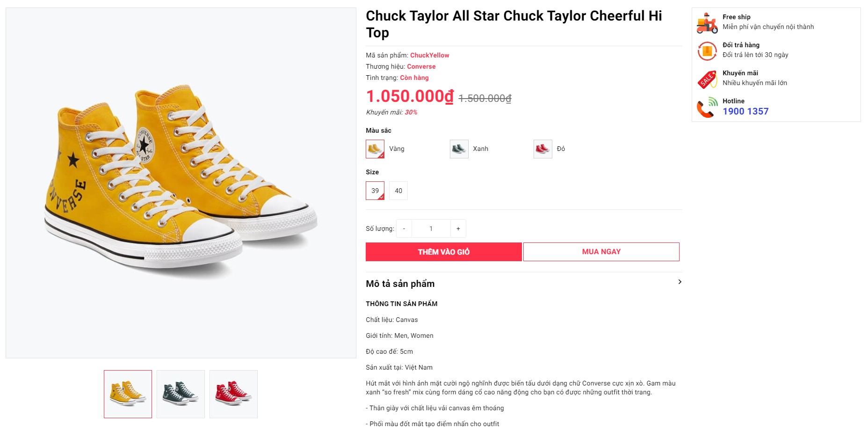The image size is (868, 428).
Task: Select size 40
Action: point(398,191)
